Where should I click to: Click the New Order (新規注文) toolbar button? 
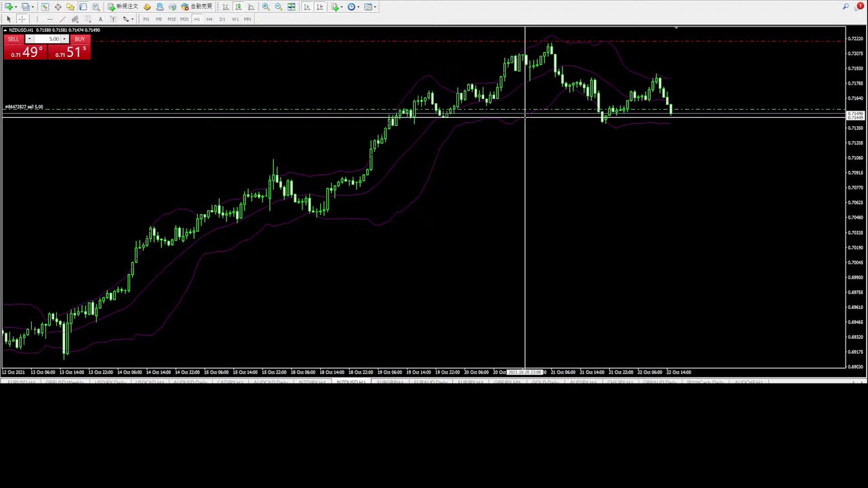tap(123, 7)
